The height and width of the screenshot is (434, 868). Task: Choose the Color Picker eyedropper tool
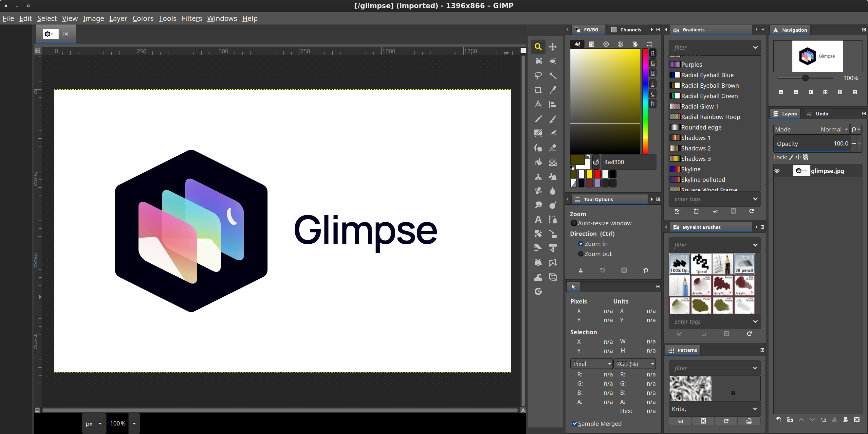(553, 90)
